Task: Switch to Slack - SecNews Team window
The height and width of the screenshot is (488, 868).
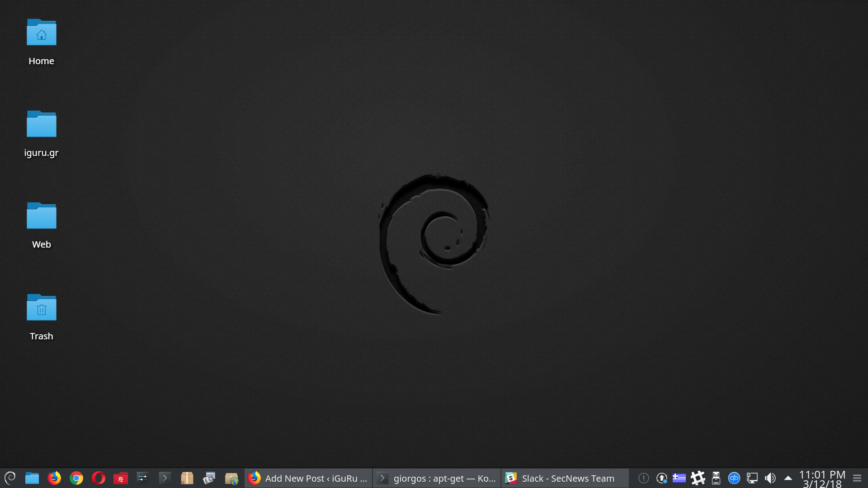Action: pyautogui.click(x=565, y=478)
